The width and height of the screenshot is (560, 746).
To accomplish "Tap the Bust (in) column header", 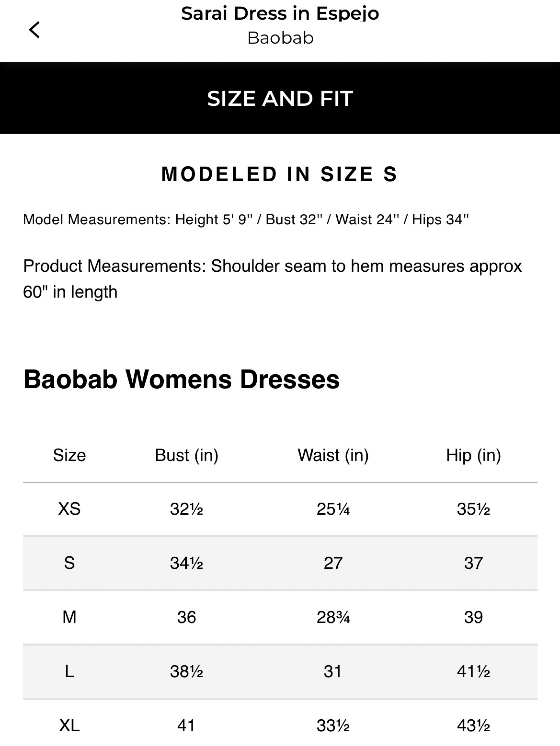I will click(x=186, y=456).
